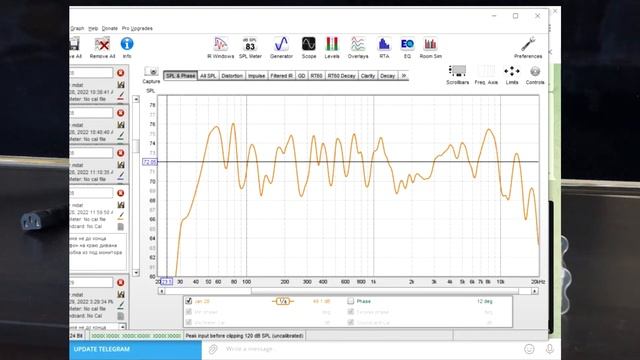Open the Levels meters
This screenshot has width=640, height=360.
click(x=332, y=47)
